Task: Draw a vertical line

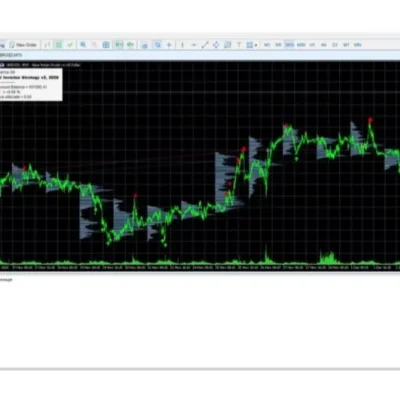Action: (182, 45)
